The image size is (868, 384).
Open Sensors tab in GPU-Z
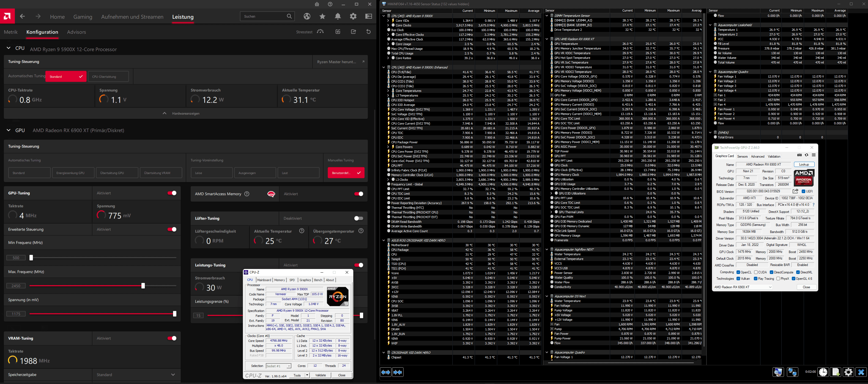click(x=742, y=156)
